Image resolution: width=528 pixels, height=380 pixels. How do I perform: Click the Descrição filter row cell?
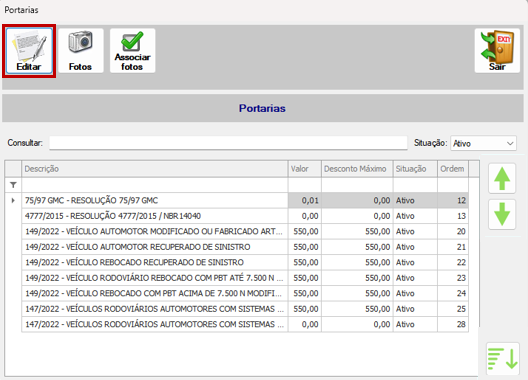point(155,185)
